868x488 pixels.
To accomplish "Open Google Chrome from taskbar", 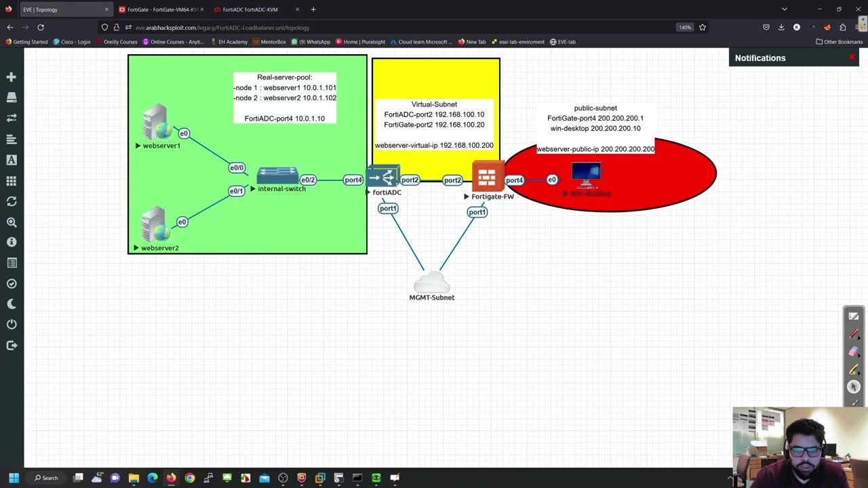I will click(x=190, y=478).
